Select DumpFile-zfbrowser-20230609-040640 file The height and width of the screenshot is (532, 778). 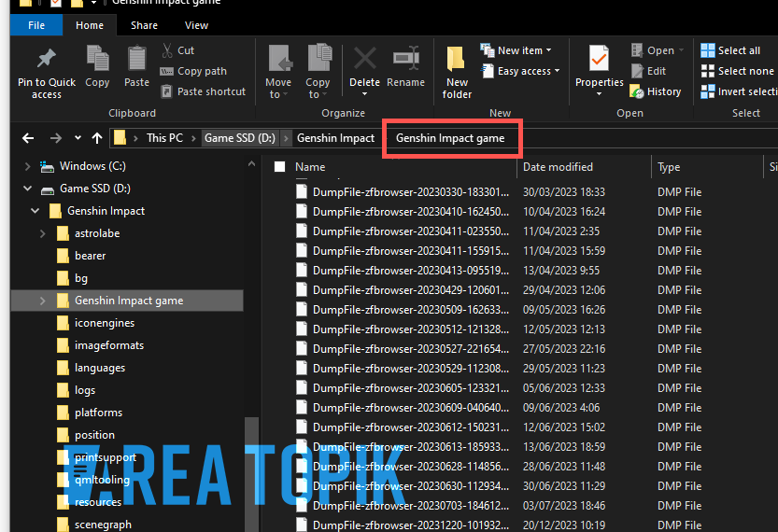point(410,408)
